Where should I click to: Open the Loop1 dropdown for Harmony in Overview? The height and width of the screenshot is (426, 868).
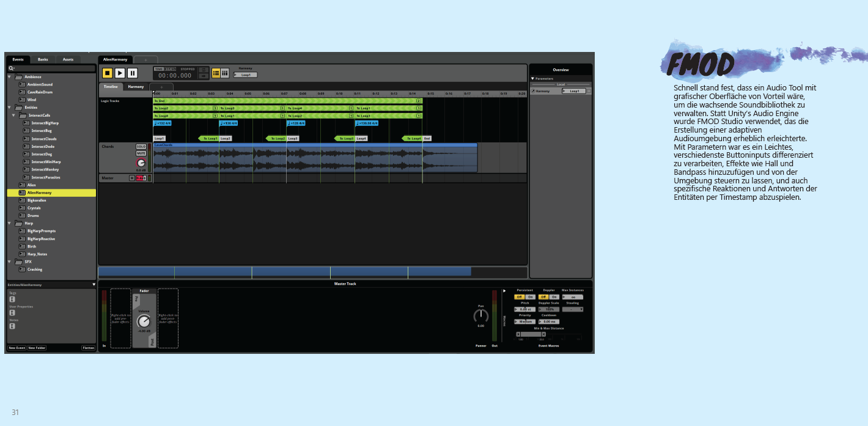[x=573, y=91]
